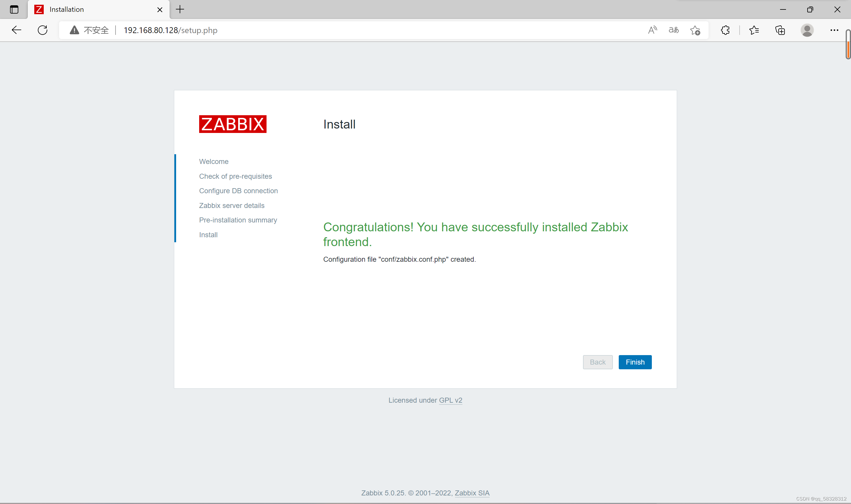851x504 pixels.
Task: Open the browser settings ellipsis menu
Action: pos(834,30)
